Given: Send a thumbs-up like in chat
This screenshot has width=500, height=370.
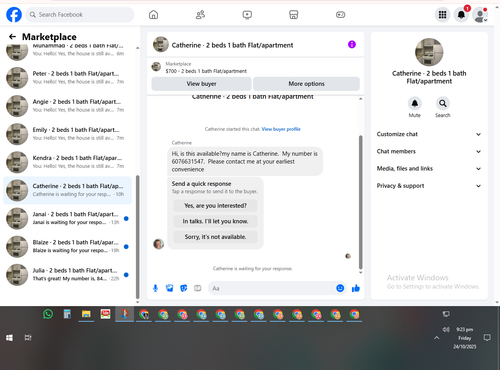Looking at the screenshot, I should click(356, 288).
